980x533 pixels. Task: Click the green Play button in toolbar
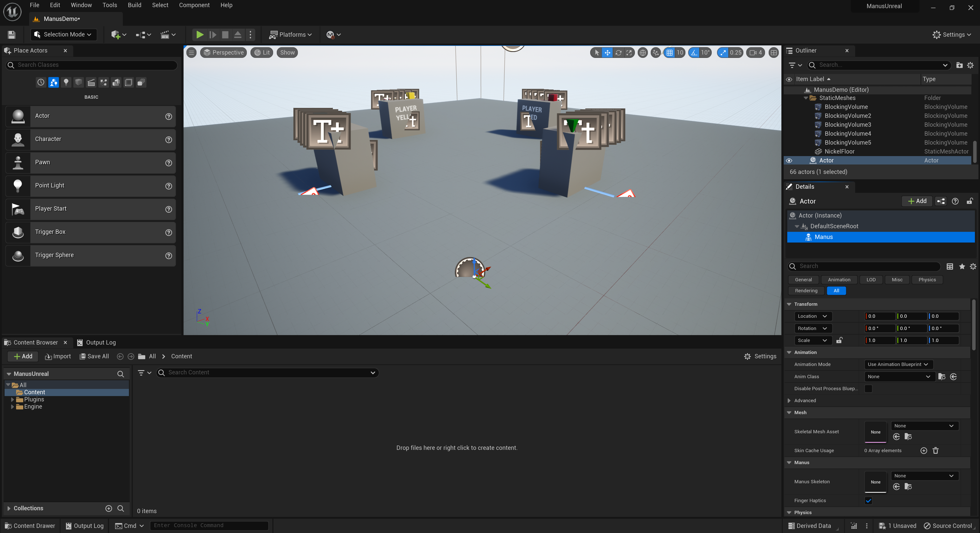(x=199, y=35)
